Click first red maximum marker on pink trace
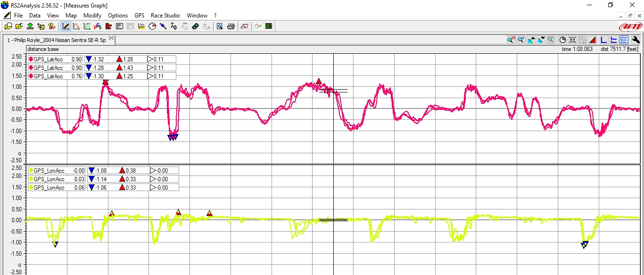Screen dimensions: 644x275 105,82
